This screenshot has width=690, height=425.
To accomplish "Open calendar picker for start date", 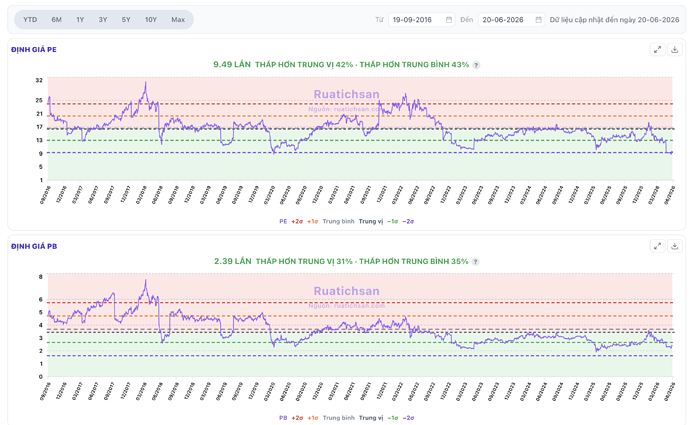I will [x=449, y=20].
